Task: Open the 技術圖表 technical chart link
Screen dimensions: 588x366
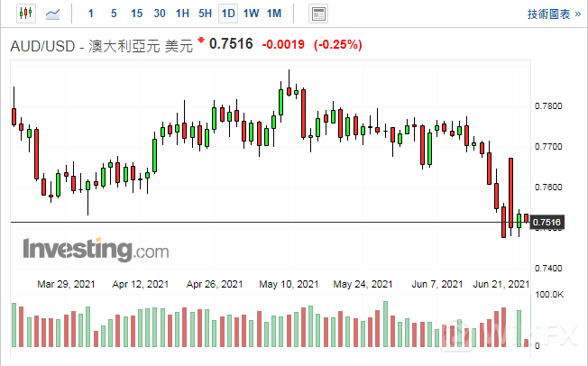Action: pos(550,14)
